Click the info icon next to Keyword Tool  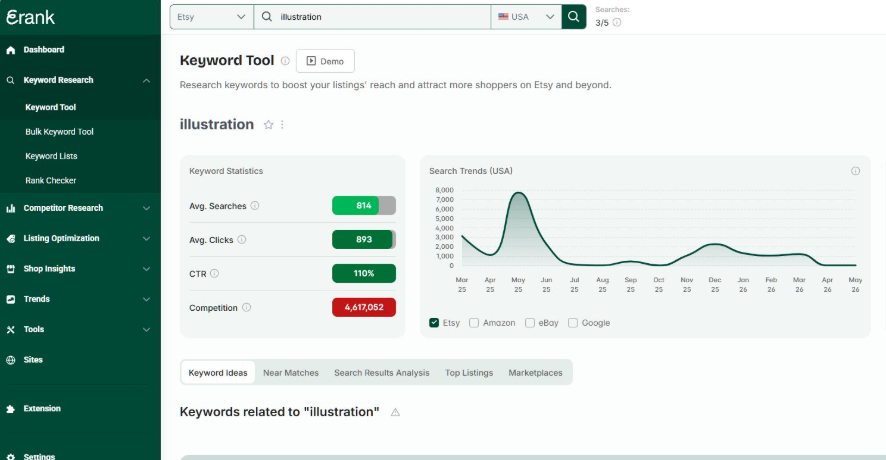click(285, 61)
